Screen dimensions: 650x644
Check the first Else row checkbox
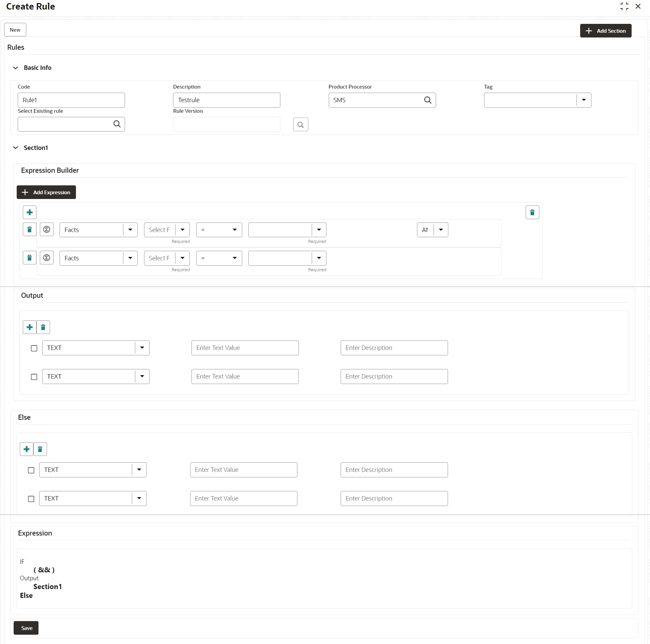point(31,470)
